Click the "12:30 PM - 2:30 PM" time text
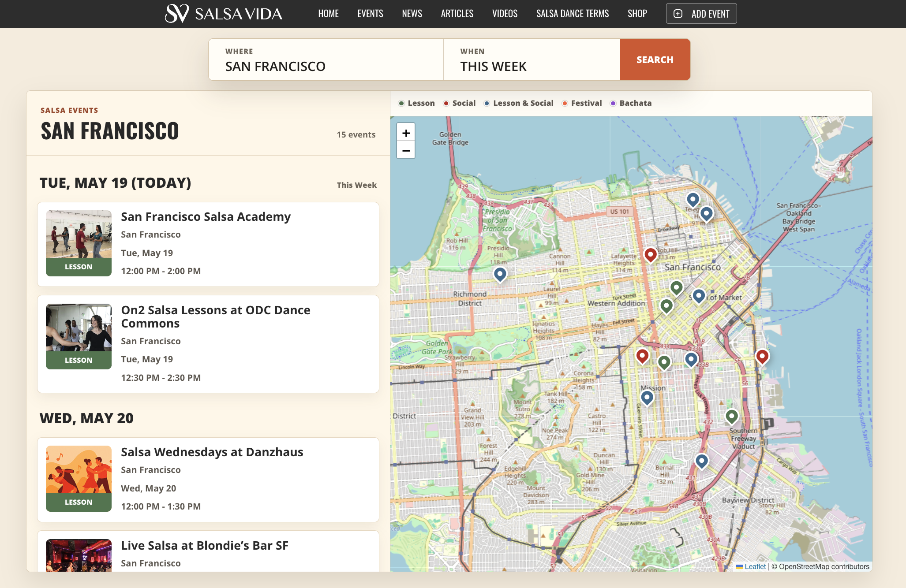The height and width of the screenshot is (588, 906). [161, 378]
